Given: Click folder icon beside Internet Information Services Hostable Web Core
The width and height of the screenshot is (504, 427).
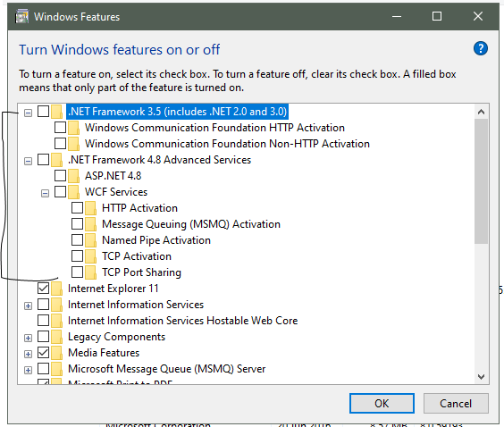Looking at the screenshot, I should [x=57, y=321].
